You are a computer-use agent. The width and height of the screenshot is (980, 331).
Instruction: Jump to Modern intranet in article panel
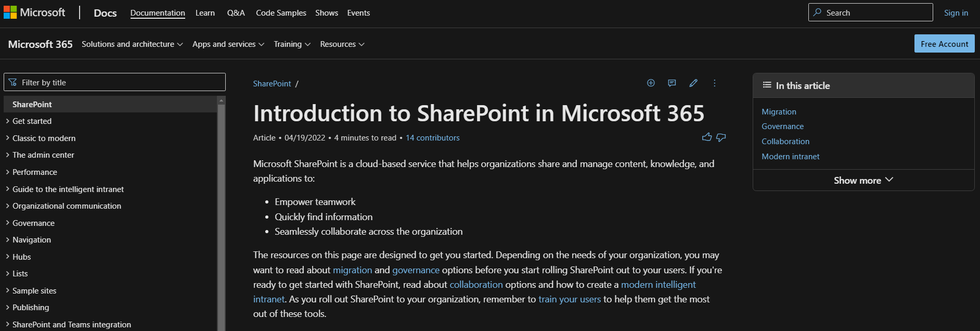point(791,157)
